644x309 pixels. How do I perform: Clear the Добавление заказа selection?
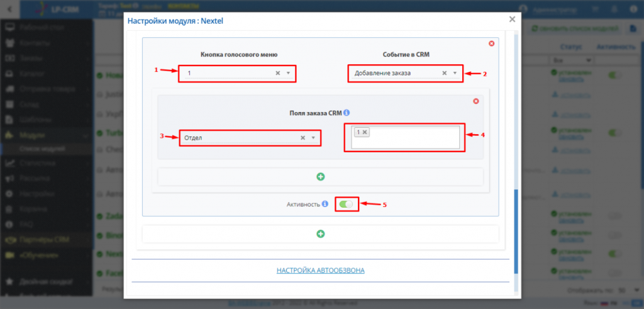pyautogui.click(x=445, y=73)
